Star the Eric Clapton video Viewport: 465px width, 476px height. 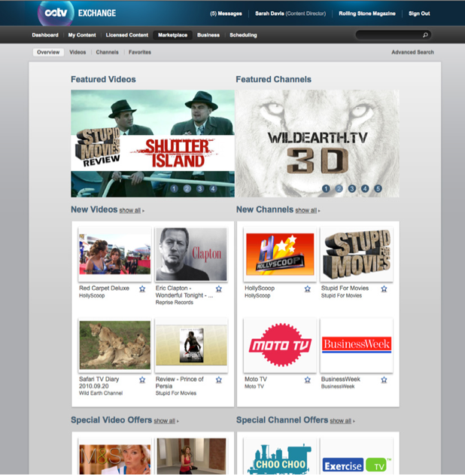(x=219, y=289)
